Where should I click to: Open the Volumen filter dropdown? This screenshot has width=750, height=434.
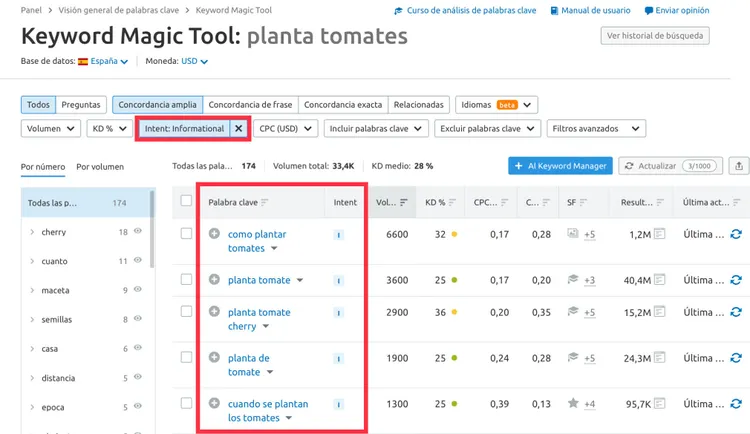[x=50, y=128]
